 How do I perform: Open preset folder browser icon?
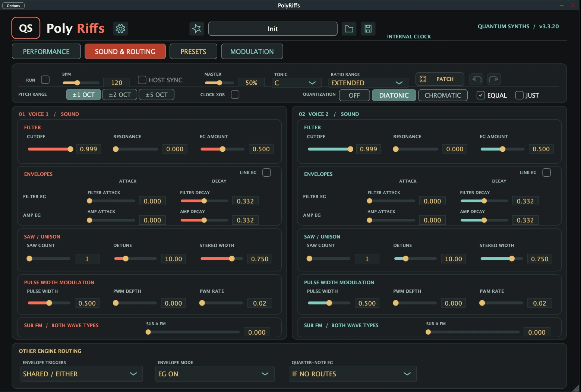pos(349,29)
